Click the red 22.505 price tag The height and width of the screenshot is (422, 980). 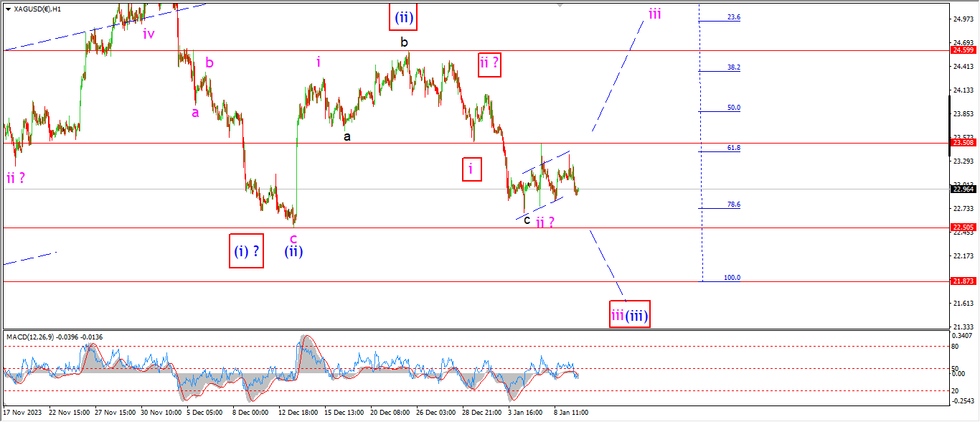pos(961,228)
